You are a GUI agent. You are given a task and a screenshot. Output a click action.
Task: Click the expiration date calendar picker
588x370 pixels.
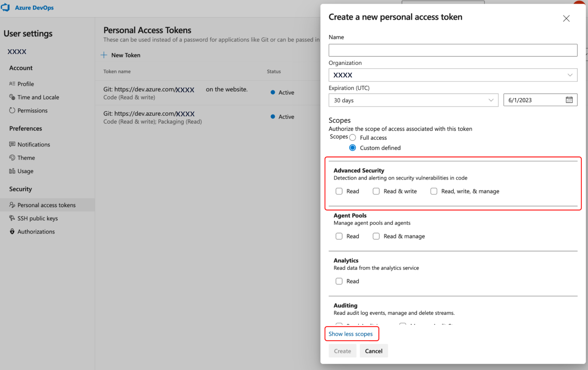[569, 100]
